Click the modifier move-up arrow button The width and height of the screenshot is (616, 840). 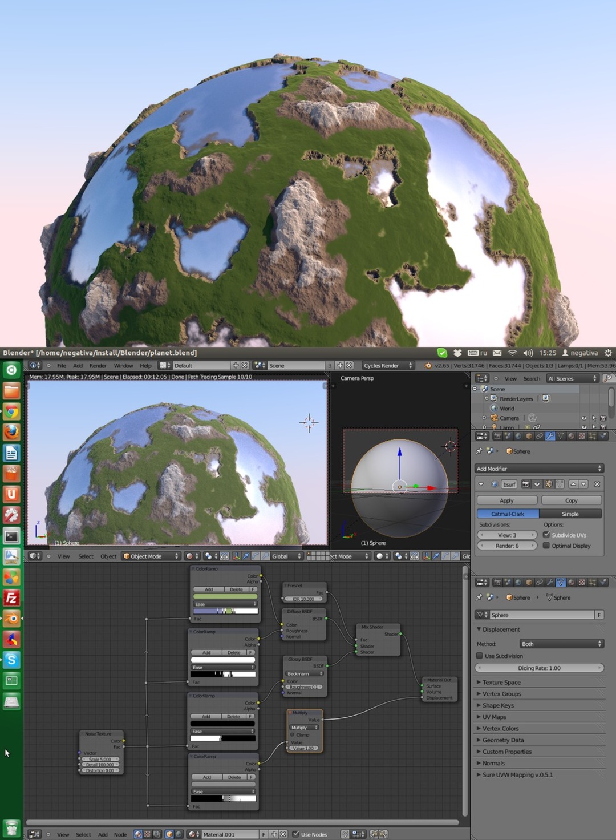coord(573,484)
